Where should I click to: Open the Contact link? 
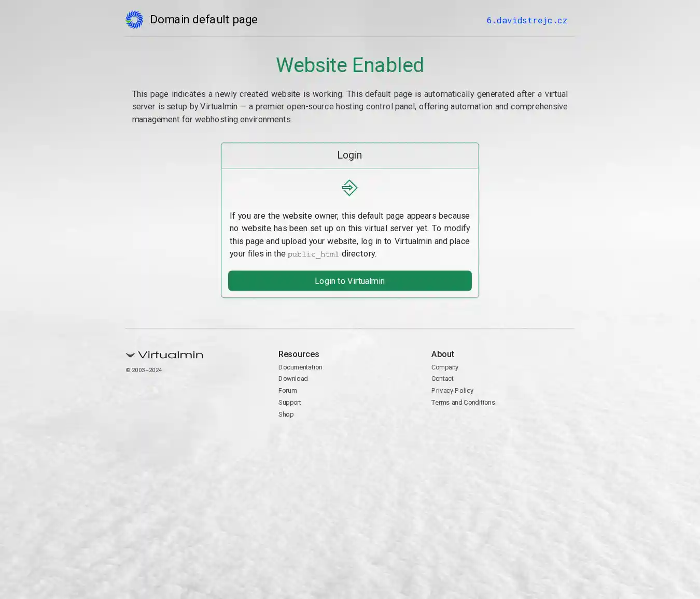point(442,379)
